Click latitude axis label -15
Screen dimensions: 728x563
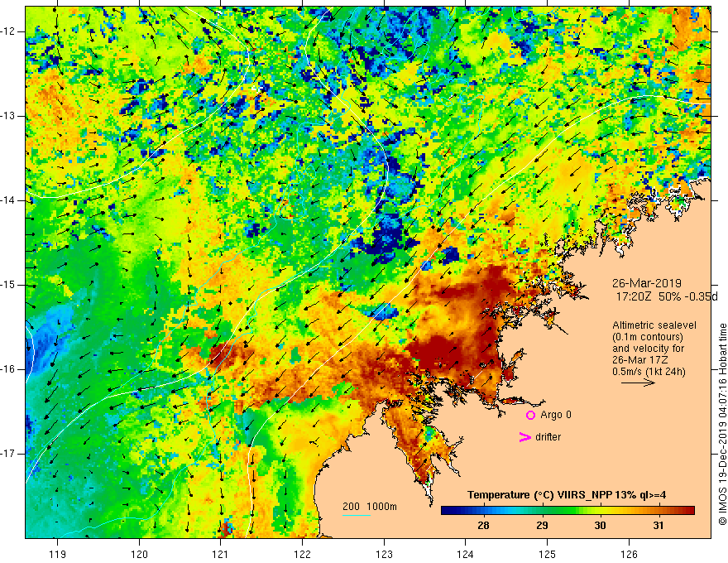[x=8, y=285]
